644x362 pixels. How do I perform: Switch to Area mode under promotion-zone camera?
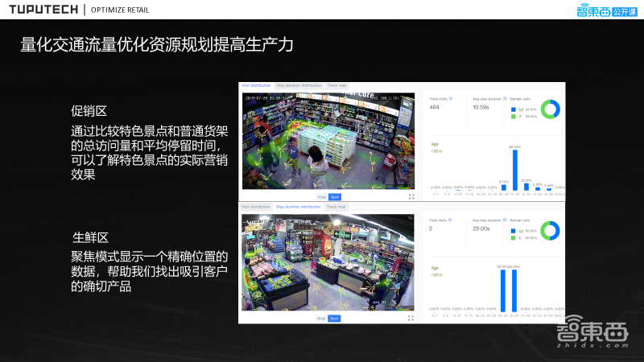coord(321,197)
